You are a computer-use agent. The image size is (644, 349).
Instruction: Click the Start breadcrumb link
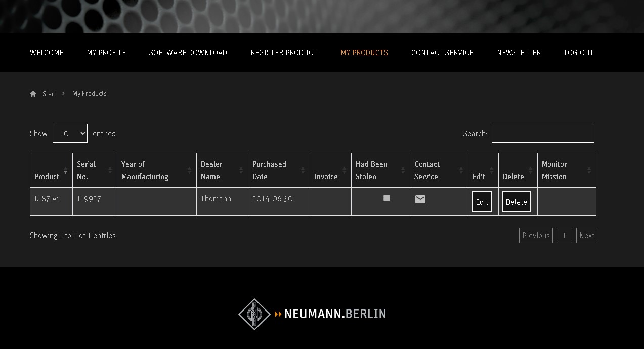[49, 94]
